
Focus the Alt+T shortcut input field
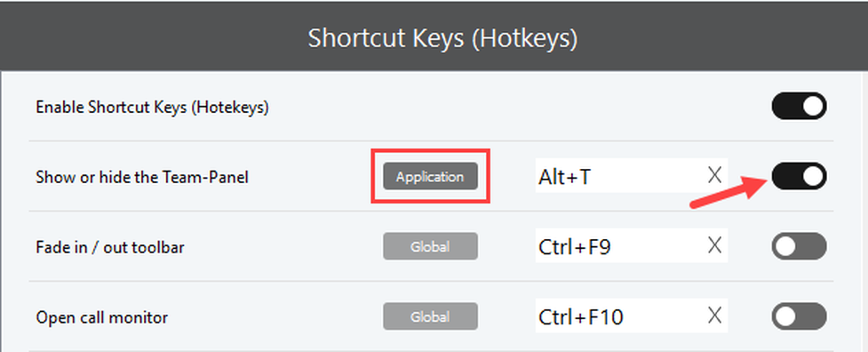tap(631, 176)
